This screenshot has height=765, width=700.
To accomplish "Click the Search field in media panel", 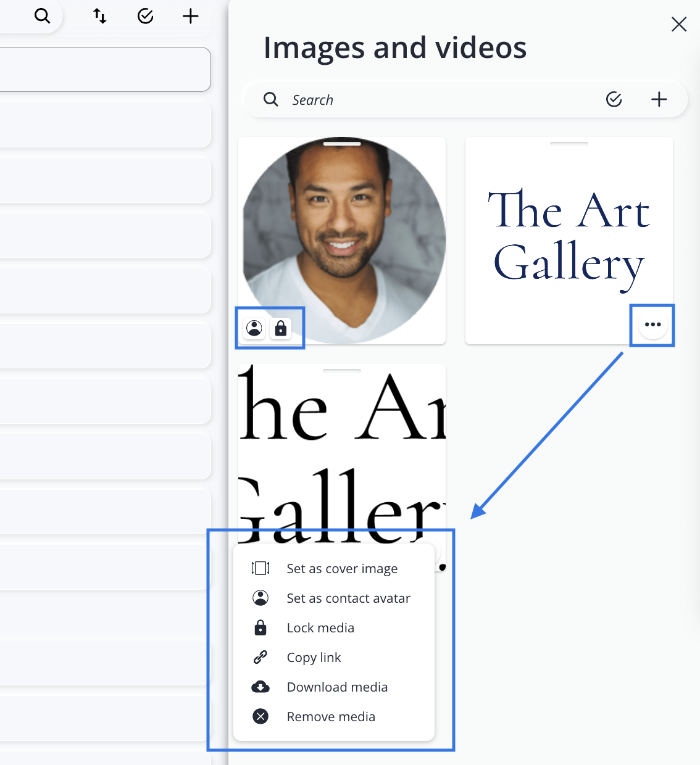I will pyautogui.click(x=432, y=100).
